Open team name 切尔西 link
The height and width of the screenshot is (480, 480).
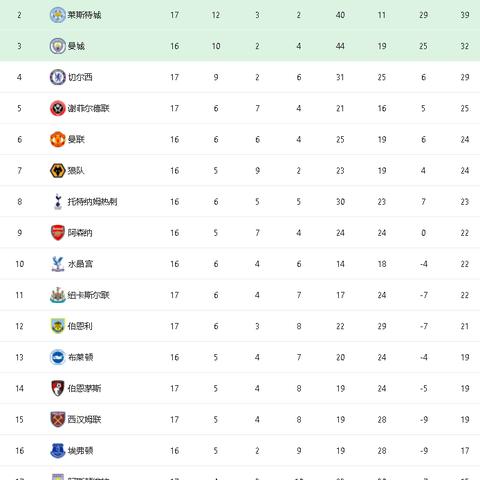[x=80, y=77]
